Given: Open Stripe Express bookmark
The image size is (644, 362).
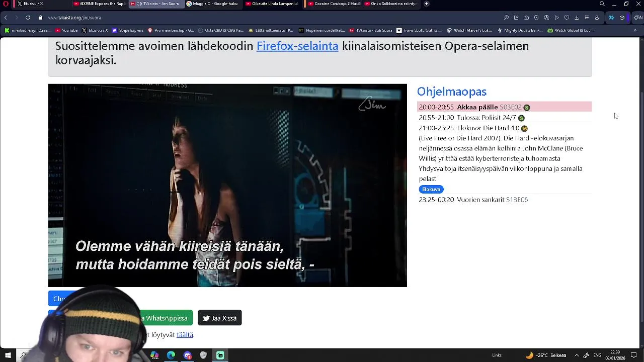Looking at the screenshot, I should point(127,30).
